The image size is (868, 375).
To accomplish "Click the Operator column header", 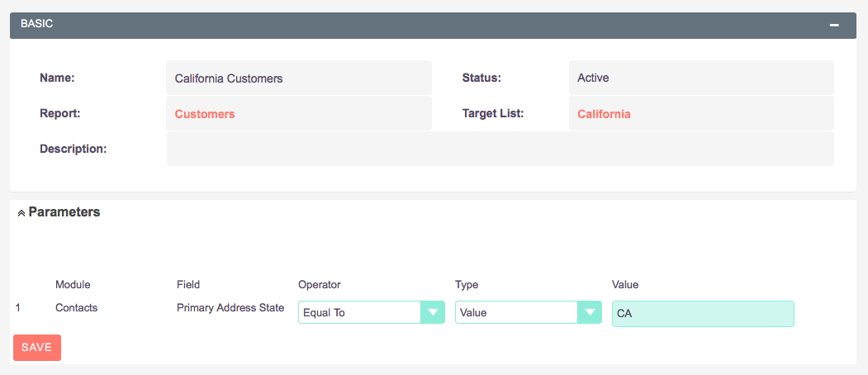I will 320,285.
